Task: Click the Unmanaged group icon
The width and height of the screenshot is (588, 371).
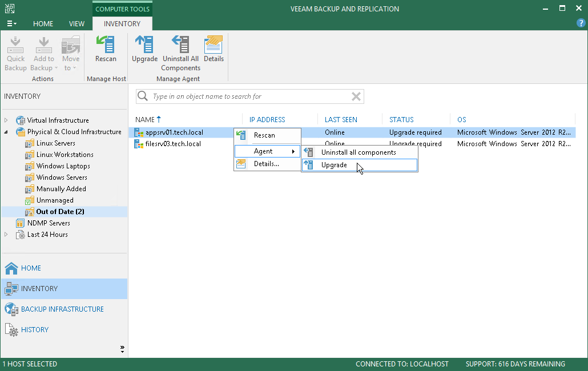Action: pyautogui.click(x=29, y=200)
